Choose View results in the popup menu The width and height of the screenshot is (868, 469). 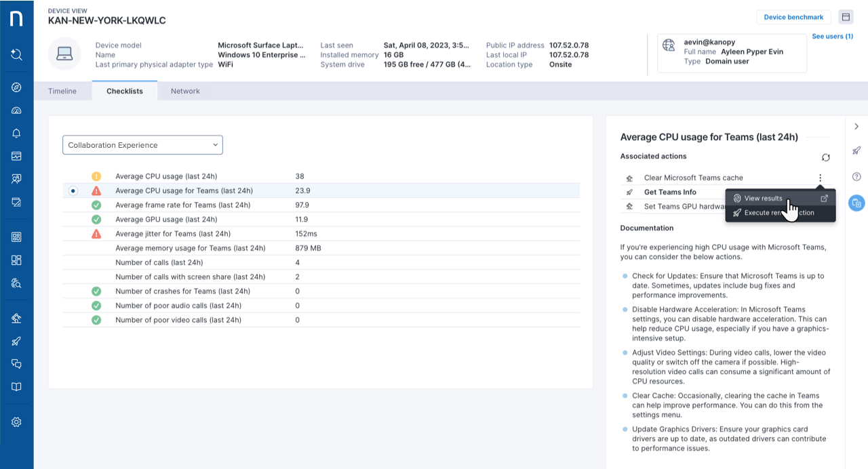tap(765, 198)
